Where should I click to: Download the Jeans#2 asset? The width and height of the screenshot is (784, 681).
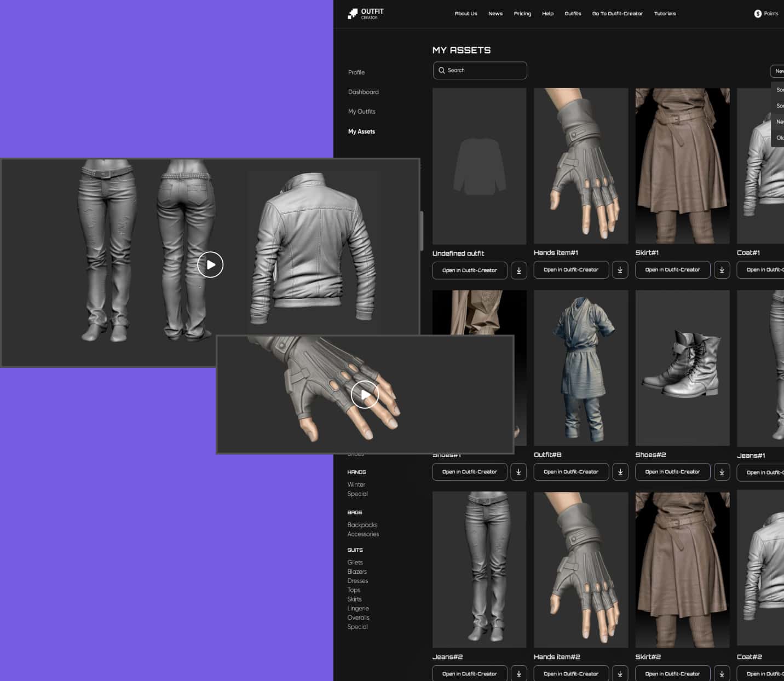[x=518, y=674]
